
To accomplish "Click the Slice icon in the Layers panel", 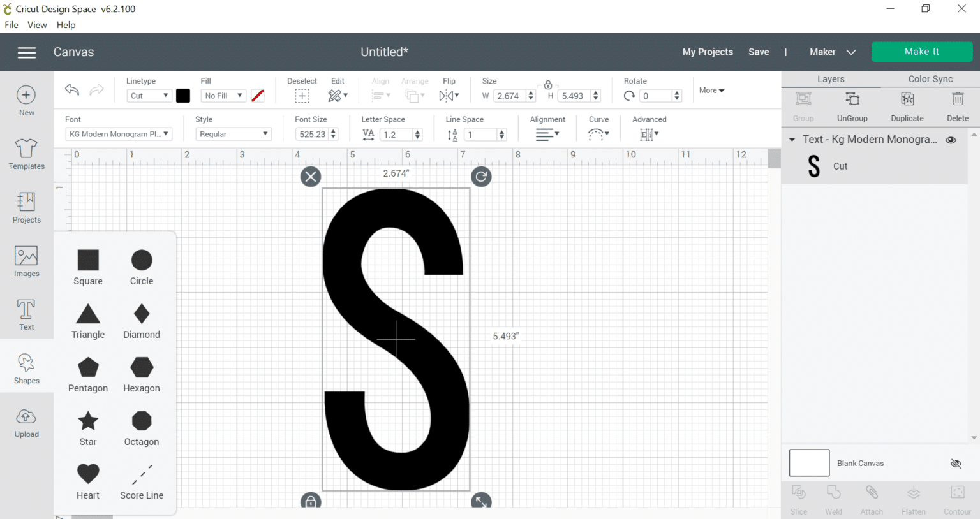I will pos(799,499).
